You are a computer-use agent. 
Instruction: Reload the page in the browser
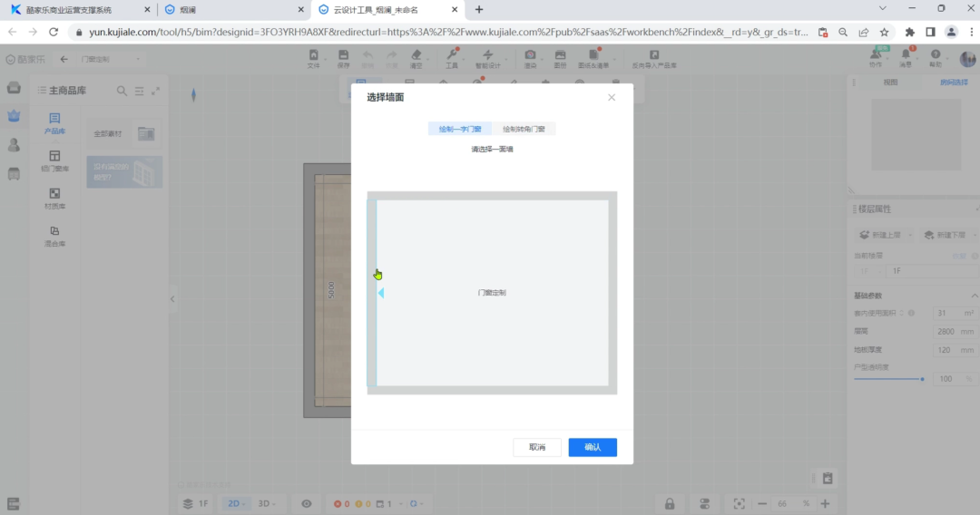(54, 32)
